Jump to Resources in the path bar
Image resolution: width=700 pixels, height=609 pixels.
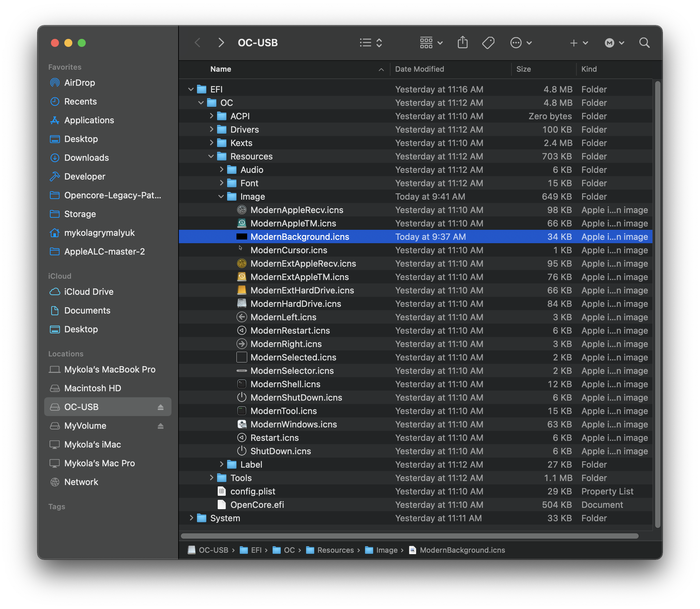(x=335, y=550)
